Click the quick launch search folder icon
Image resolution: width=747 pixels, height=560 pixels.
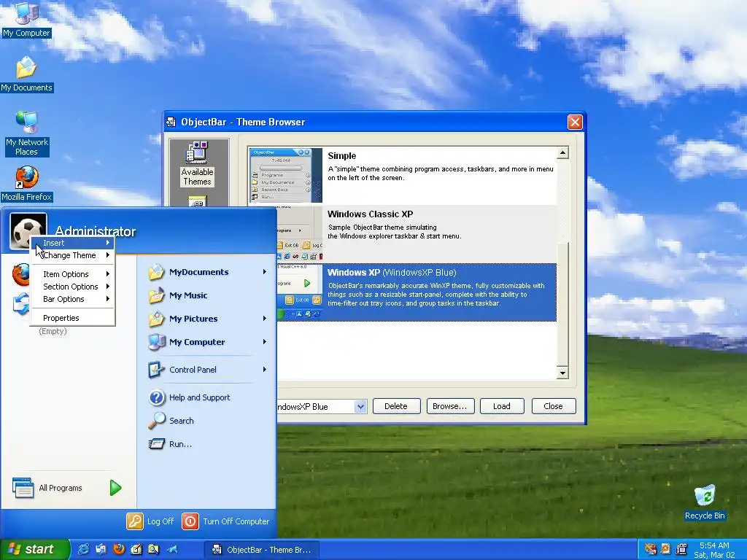tap(153, 550)
